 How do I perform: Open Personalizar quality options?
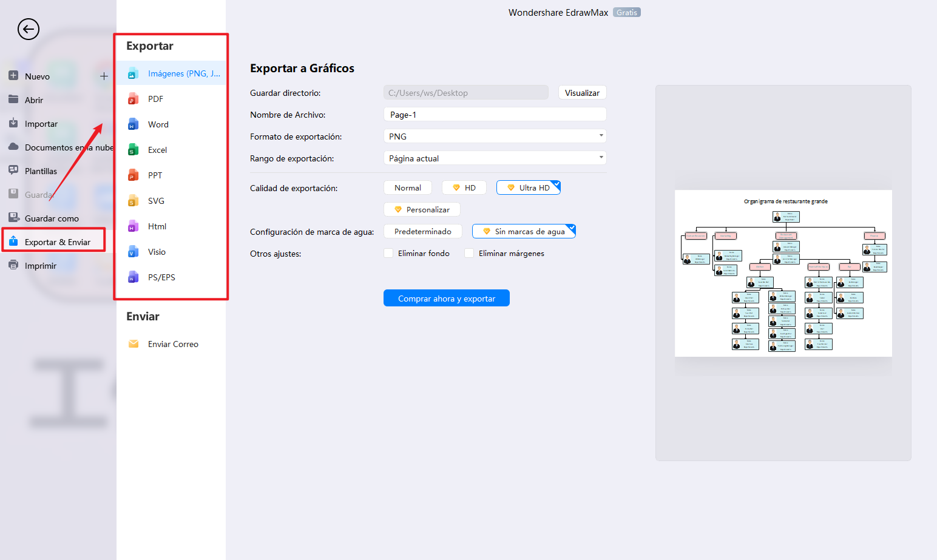click(422, 210)
